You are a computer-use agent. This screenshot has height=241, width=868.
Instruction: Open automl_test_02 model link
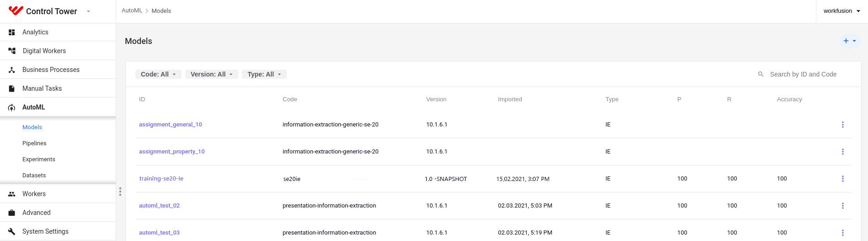tap(159, 206)
